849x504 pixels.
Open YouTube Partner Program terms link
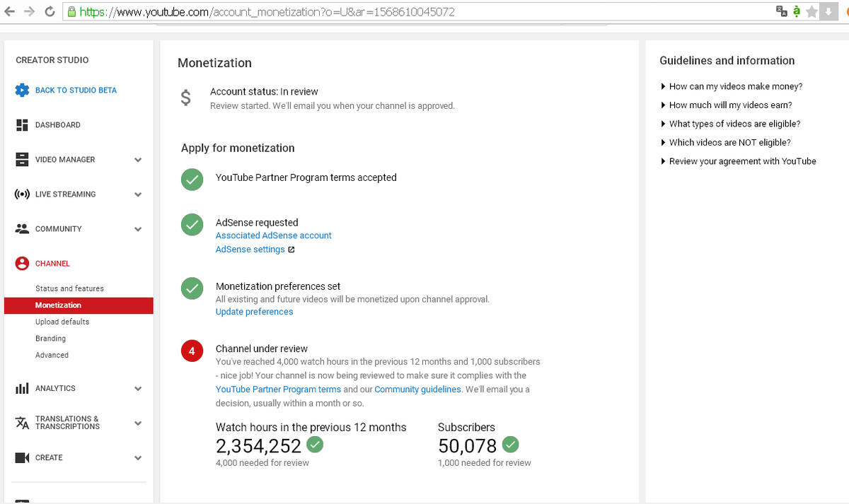point(278,389)
